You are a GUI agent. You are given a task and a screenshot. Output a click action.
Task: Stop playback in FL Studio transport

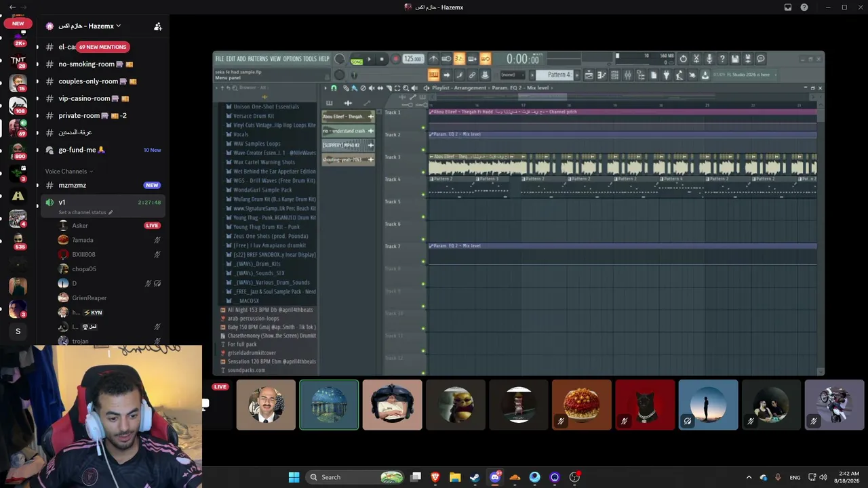[382, 59]
